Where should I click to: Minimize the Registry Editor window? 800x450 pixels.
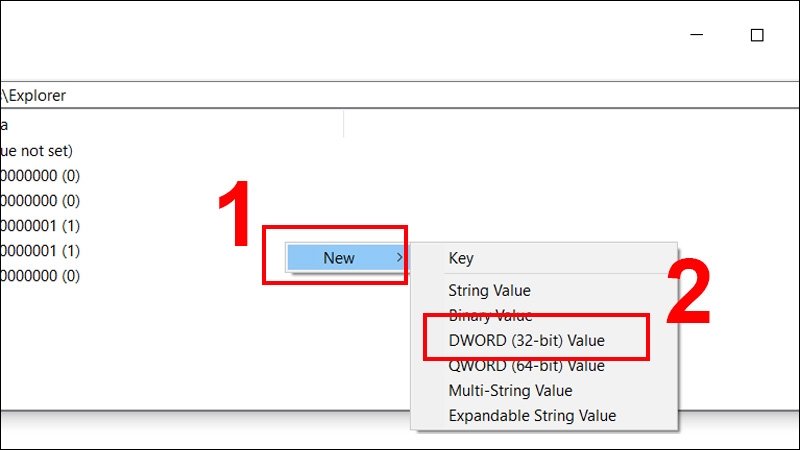click(697, 35)
